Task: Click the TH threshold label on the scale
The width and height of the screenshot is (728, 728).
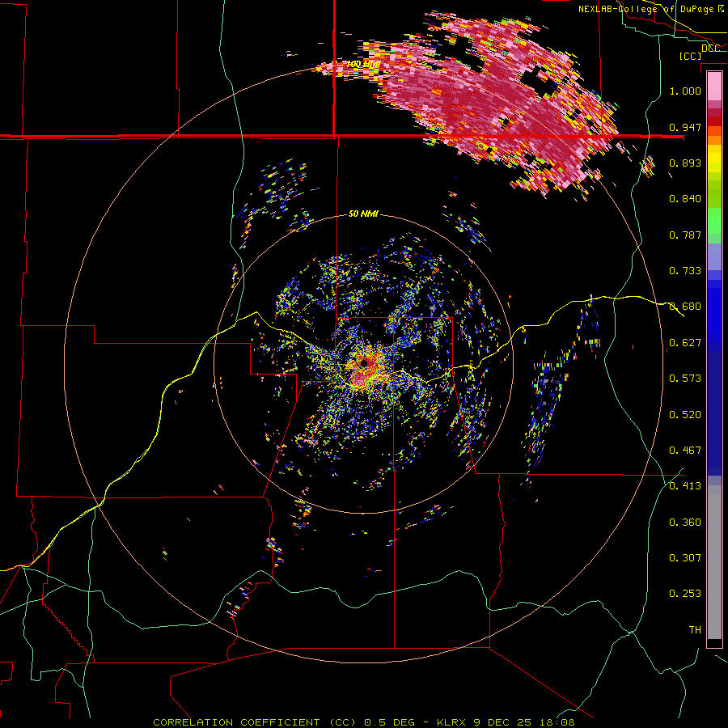Action: point(695,630)
